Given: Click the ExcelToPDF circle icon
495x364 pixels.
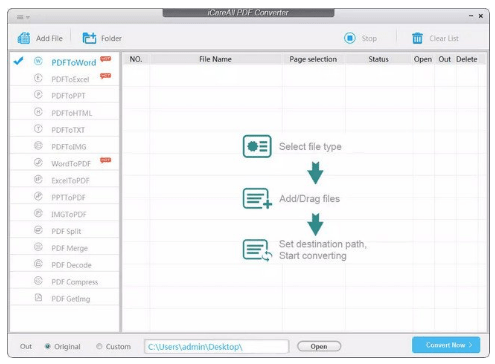Looking at the screenshot, I should click(x=38, y=179).
